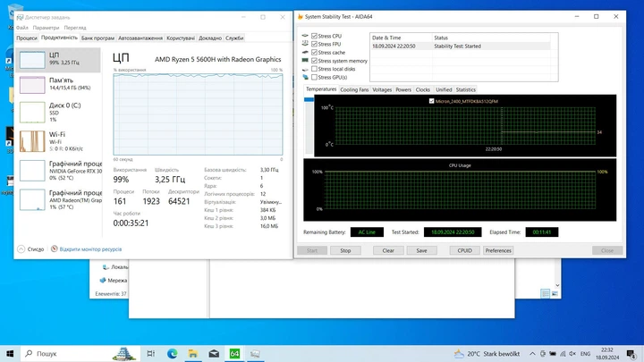This screenshot has width=644, height=362.
Task: Toggle the Micron_2400 temperature graph checkbox
Action: click(x=431, y=101)
